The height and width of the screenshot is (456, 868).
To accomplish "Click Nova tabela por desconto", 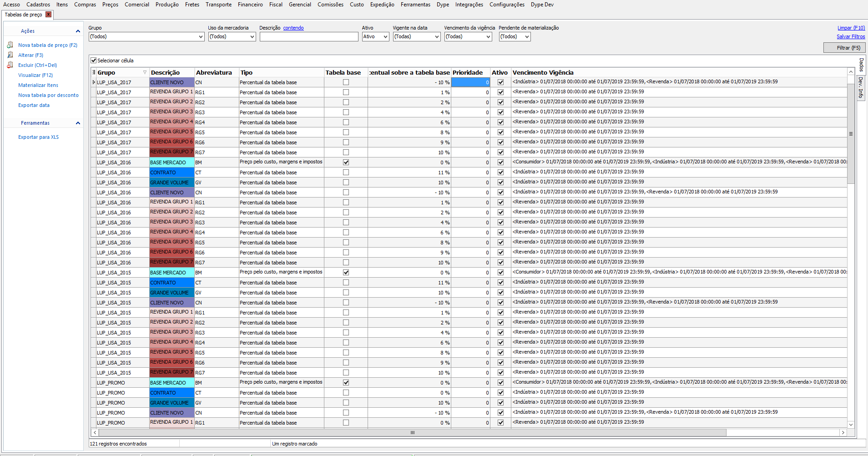I will pos(48,95).
